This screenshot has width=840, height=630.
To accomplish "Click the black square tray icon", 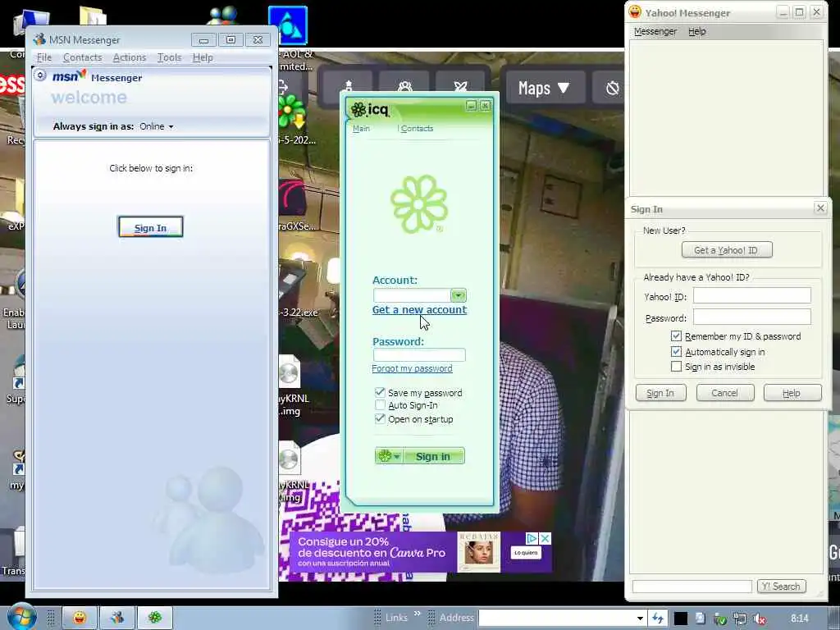I will tap(680, 619).
